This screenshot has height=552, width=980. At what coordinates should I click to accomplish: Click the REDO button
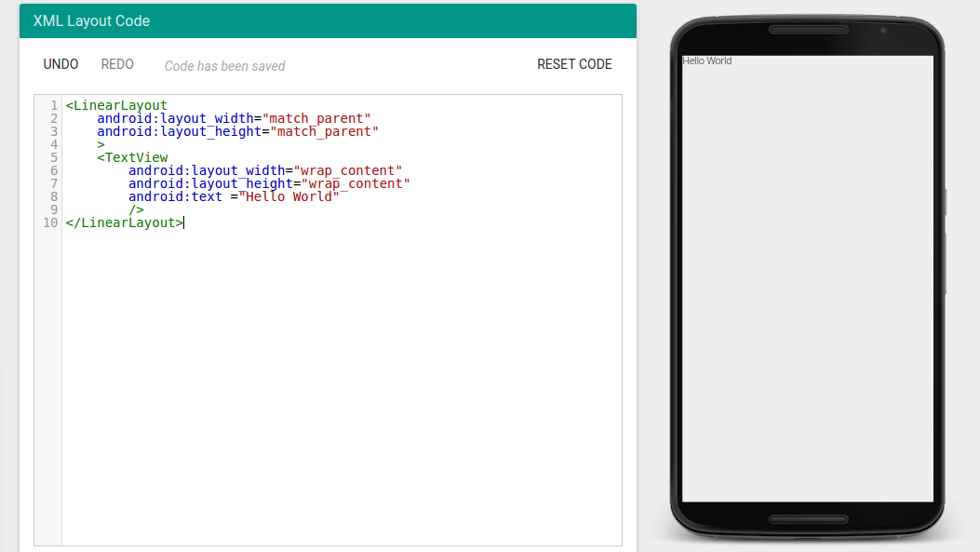[117, 64]
